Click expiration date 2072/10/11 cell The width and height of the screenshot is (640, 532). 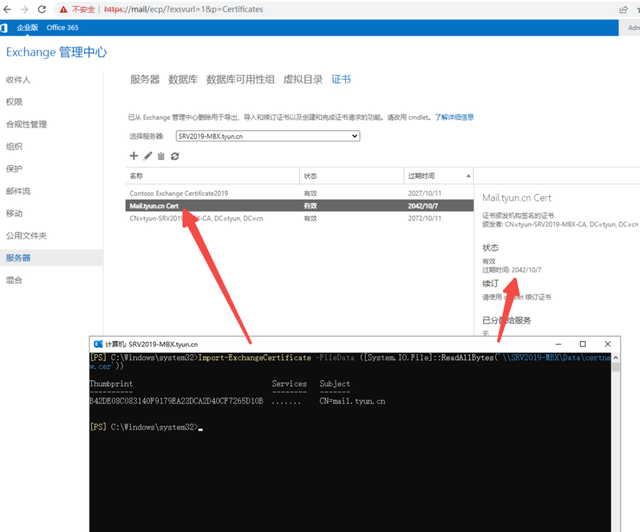click(x=424, y=218)
